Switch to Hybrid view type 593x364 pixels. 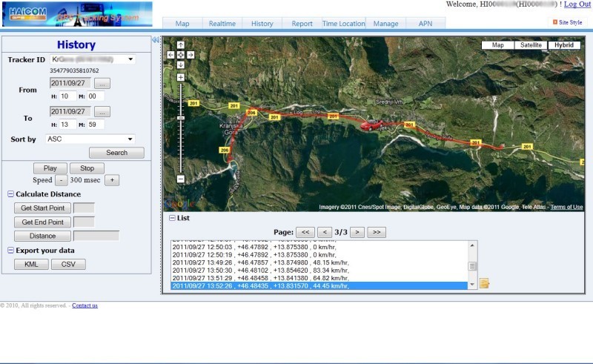(564, 45)
